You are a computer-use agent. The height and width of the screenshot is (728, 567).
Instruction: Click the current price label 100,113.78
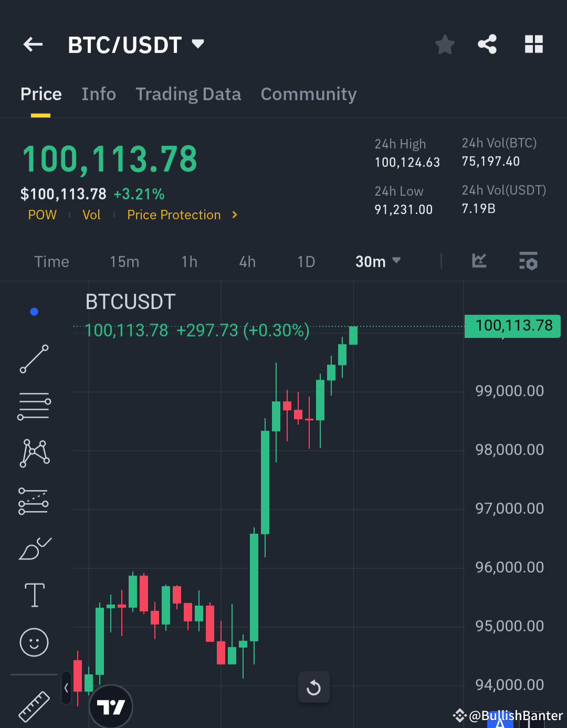pos(512,325)
